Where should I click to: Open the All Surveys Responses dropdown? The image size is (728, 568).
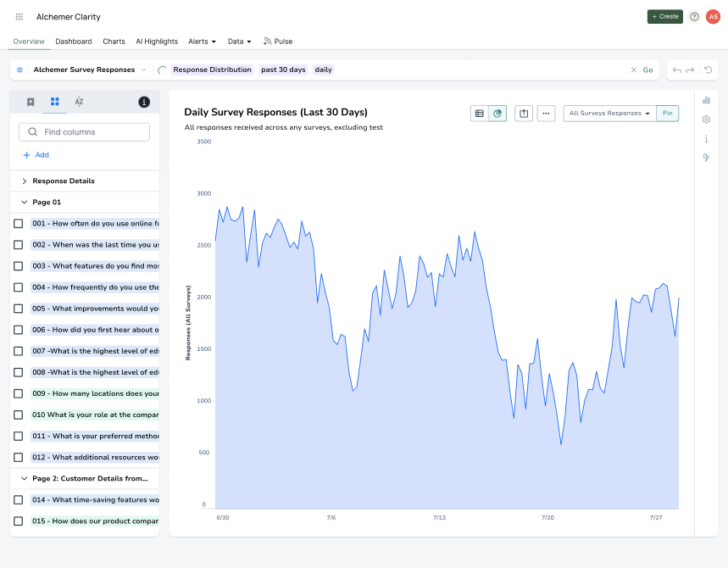click(609, 114)
